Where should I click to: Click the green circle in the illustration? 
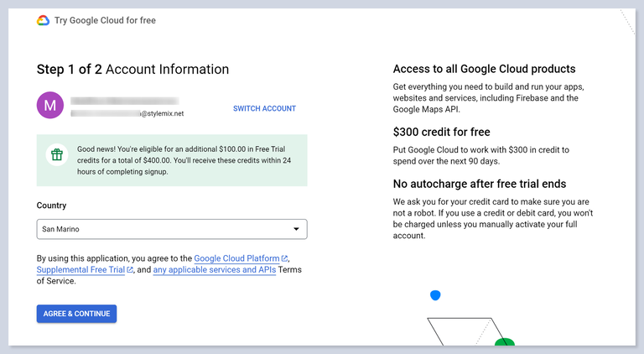[504, 343]
